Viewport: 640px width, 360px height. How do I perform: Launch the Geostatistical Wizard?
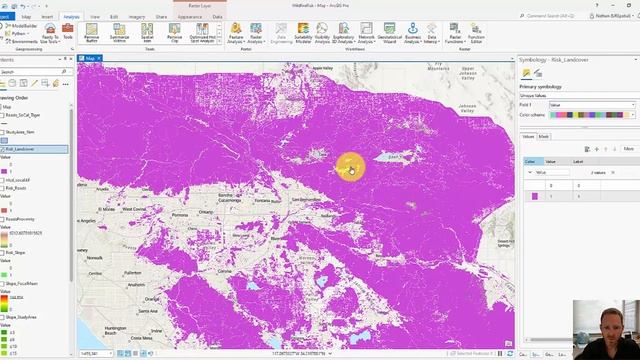tap(389, 33)
